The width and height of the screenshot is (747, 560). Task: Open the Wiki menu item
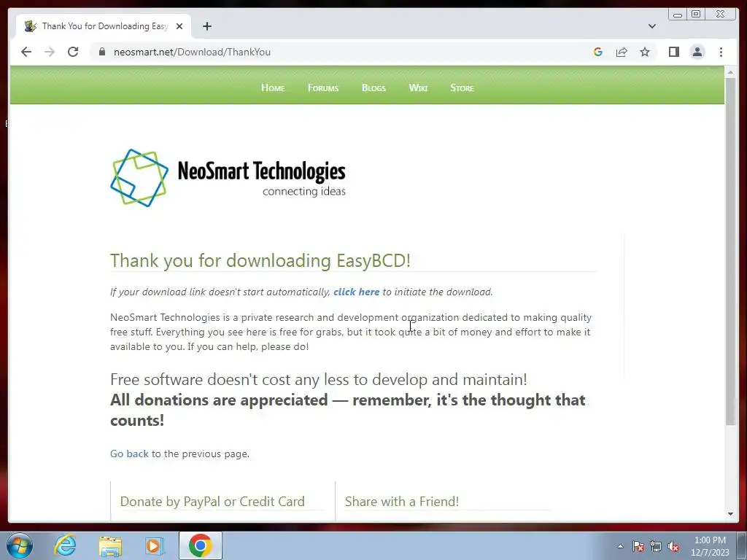coord(418,87)
